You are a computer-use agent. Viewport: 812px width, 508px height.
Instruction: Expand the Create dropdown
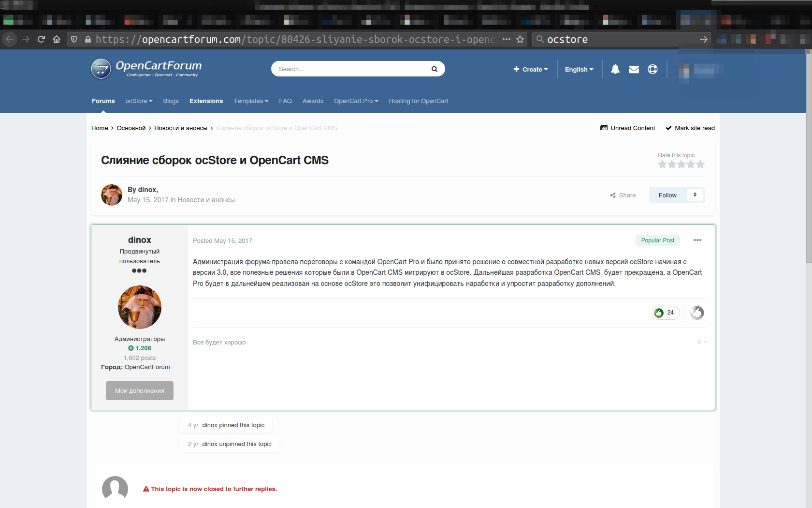(x=530, y=69)
